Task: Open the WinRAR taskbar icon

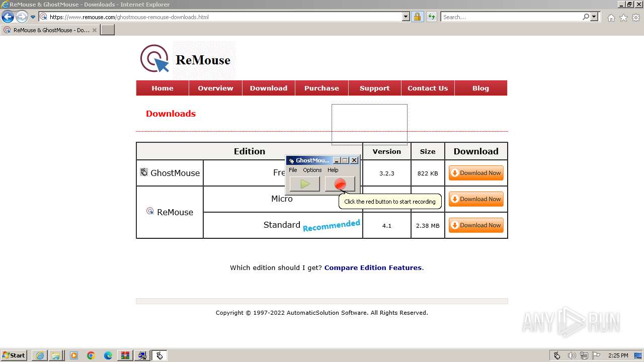Action: (x=125, y=355)
